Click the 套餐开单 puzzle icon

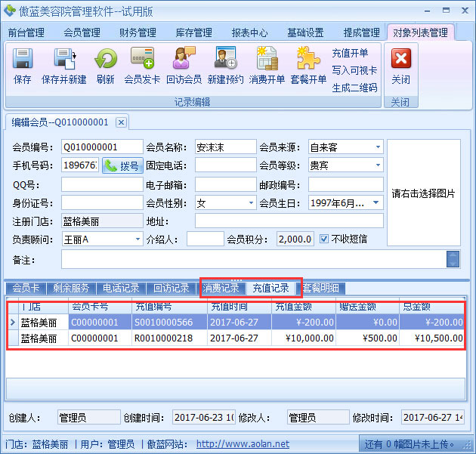tap(308, 60)
